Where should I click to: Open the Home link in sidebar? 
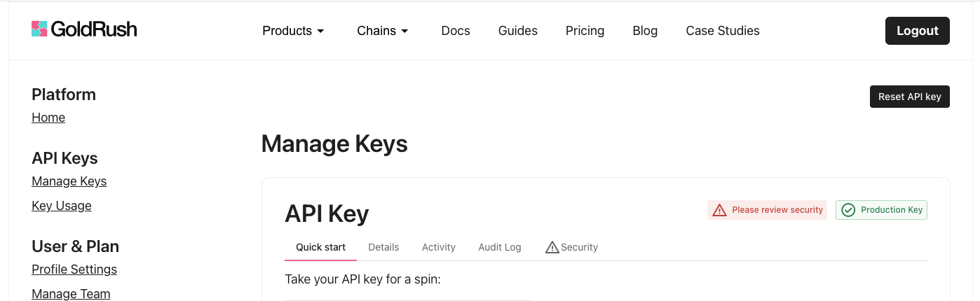[x=48, y=118]
